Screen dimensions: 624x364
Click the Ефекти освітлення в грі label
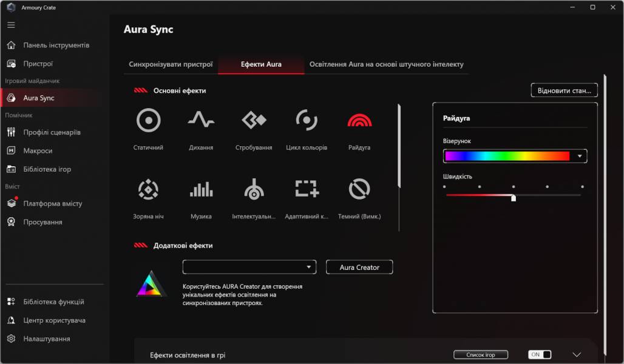[x=188, y=355]
